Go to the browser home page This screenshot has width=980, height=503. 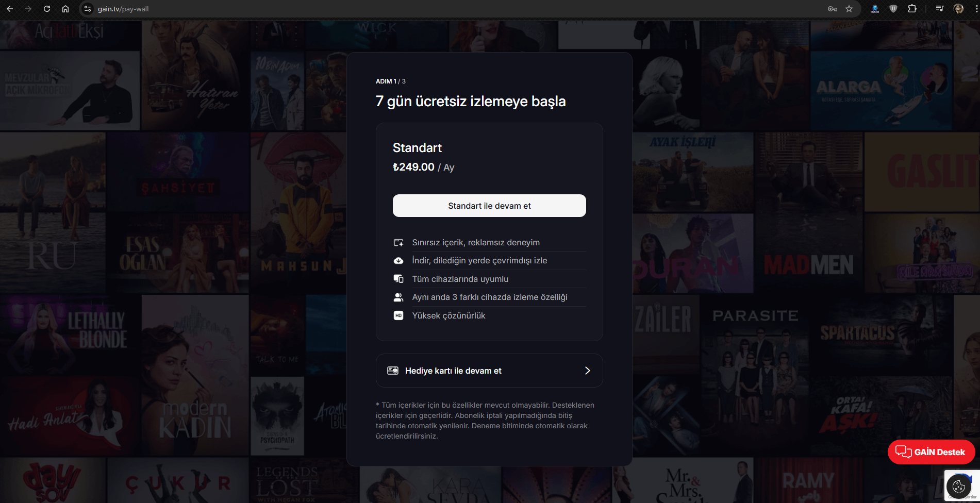pyautogui.click(x=65, y=9)
